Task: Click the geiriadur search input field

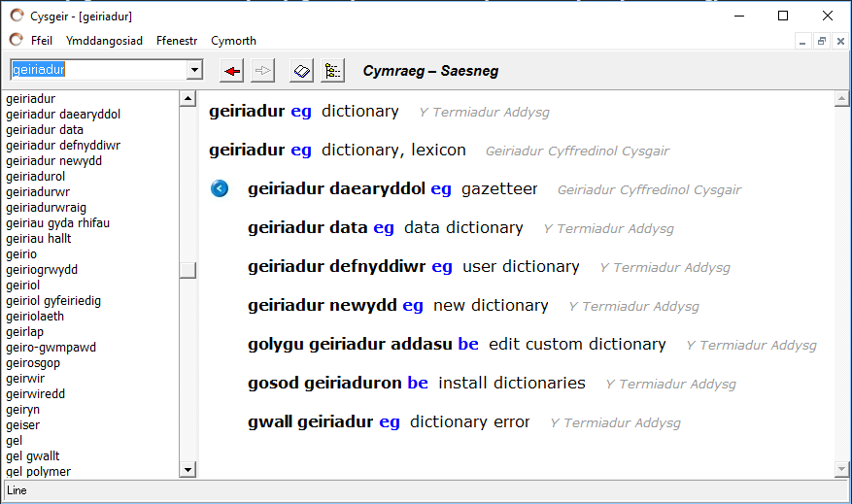Action: (x=99, y=70)
